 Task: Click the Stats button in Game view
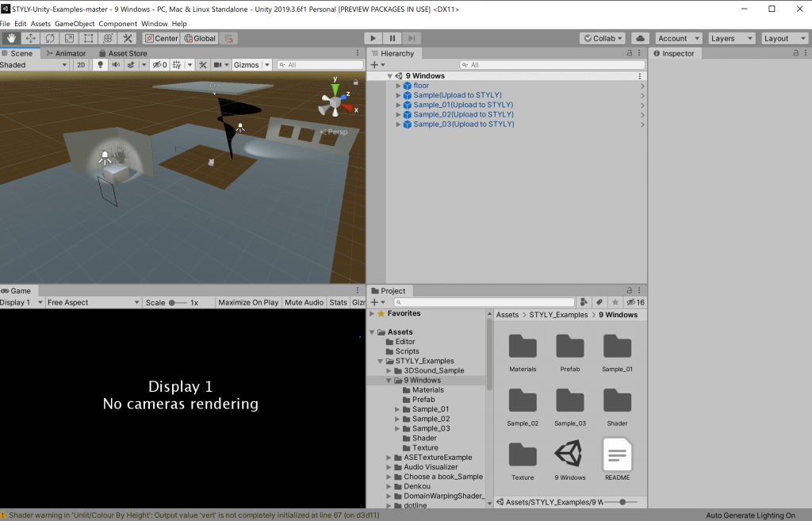[338, 302]
